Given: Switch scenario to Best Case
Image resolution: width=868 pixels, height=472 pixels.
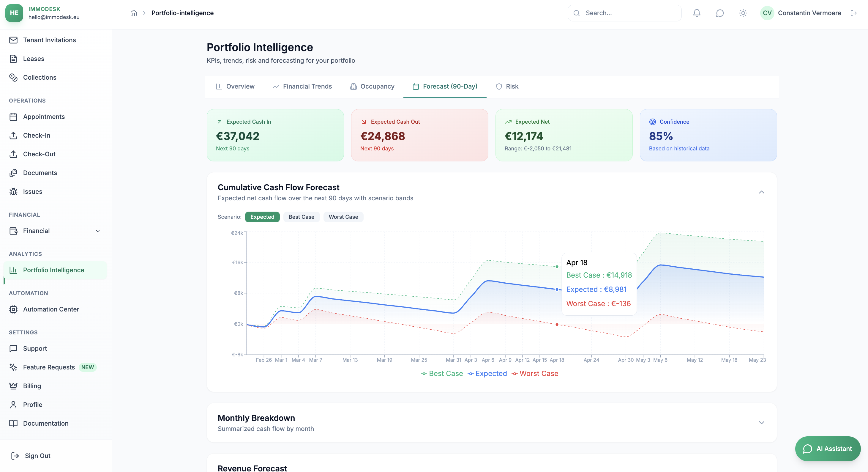Looking at the screenshot, I should pos(301,217).
